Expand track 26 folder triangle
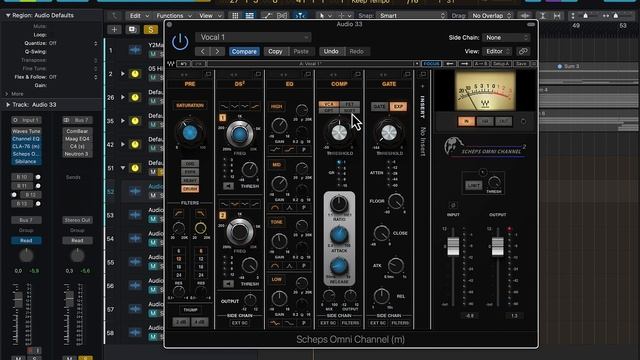Image resolution: width=640 pixels, height=360 pixels. (x=122, y=98)
